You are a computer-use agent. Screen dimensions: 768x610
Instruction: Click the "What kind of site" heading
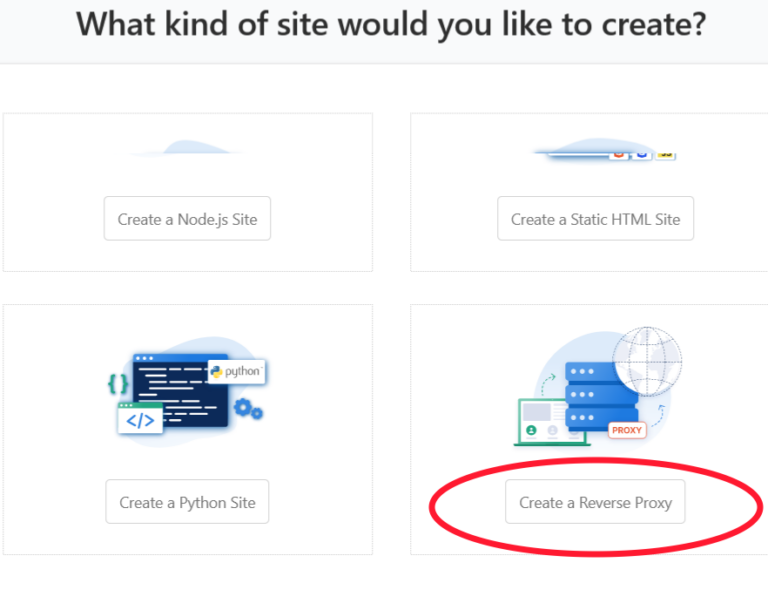coord(391,24)
